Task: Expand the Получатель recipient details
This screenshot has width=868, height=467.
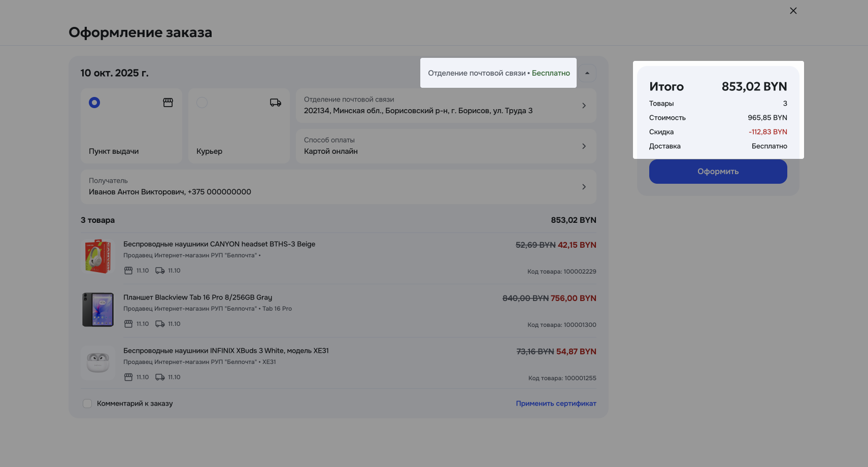Action: [338, 187]
